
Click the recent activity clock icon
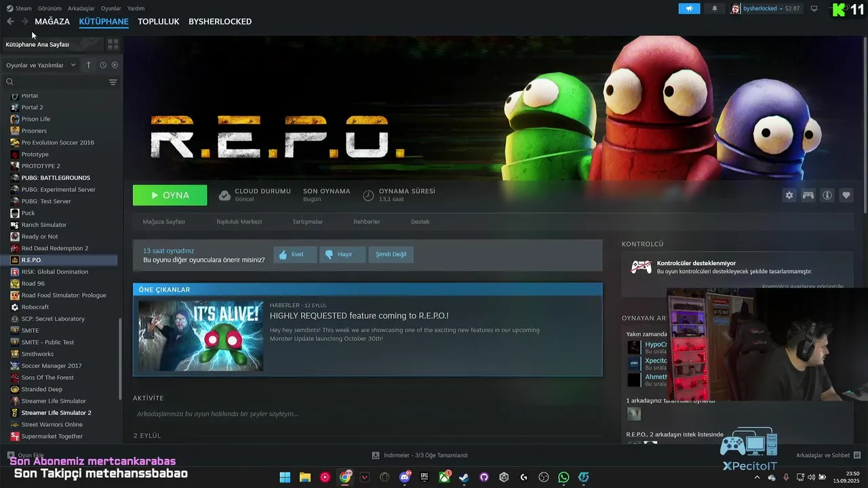point(103,65)
